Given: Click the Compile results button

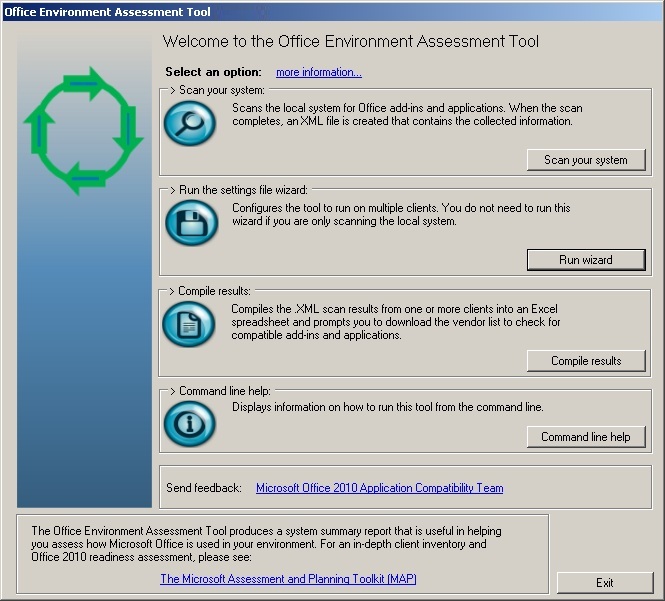Looking at the screenshot, I should (x=586, y=361).
